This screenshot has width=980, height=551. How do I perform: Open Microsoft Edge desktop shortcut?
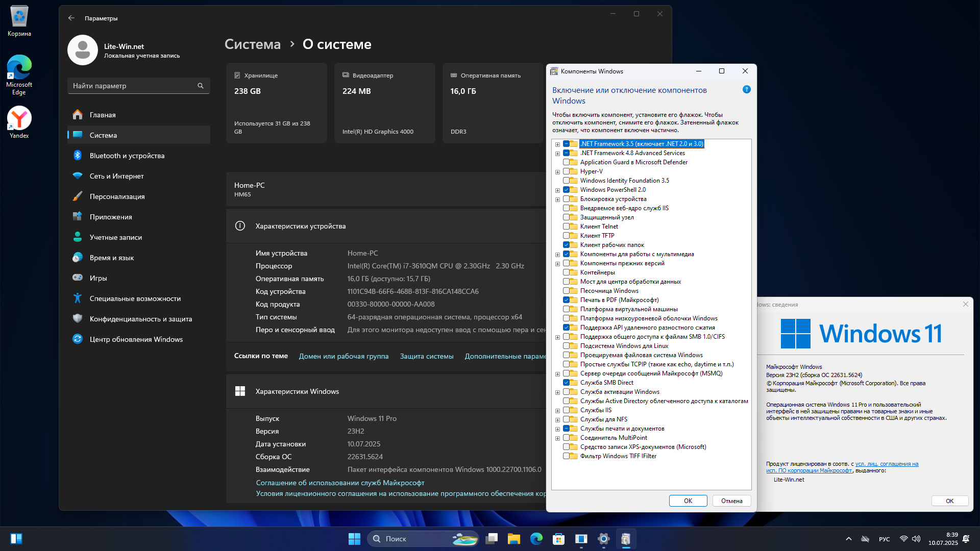(19, 68)
